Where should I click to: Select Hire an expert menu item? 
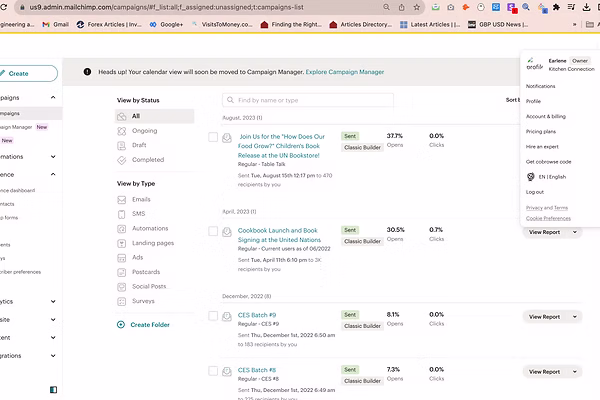pos(542,147)
